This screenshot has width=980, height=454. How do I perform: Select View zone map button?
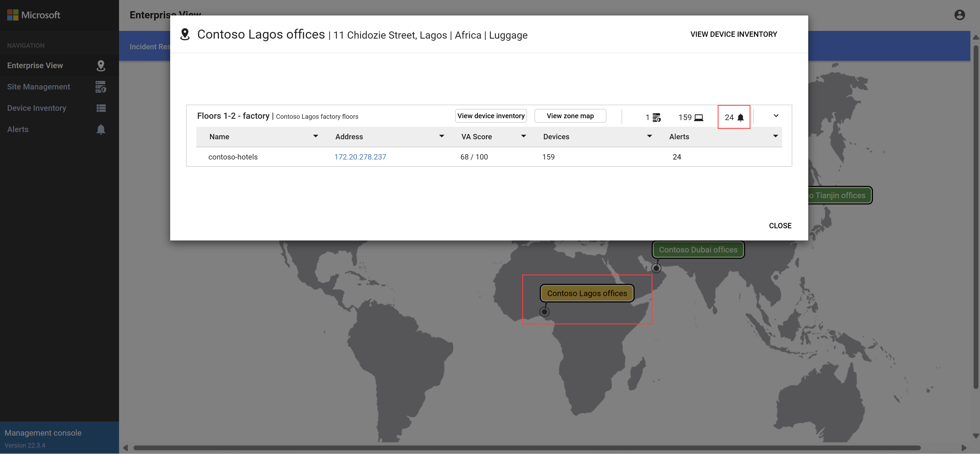tap(570, 116)
